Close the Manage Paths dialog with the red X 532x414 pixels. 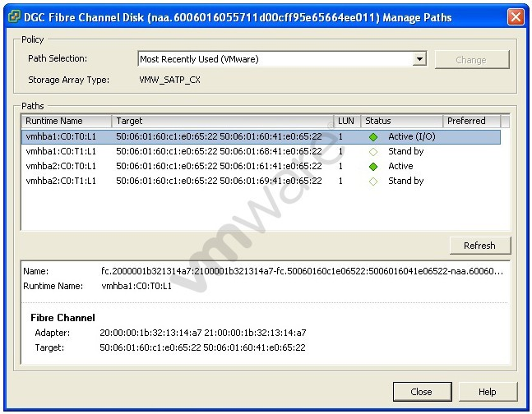516,16
